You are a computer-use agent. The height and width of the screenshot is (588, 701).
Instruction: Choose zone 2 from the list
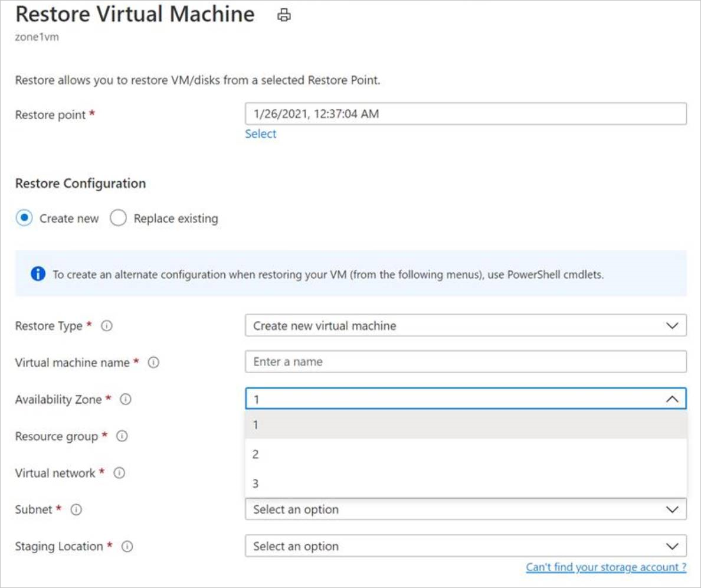465,455
